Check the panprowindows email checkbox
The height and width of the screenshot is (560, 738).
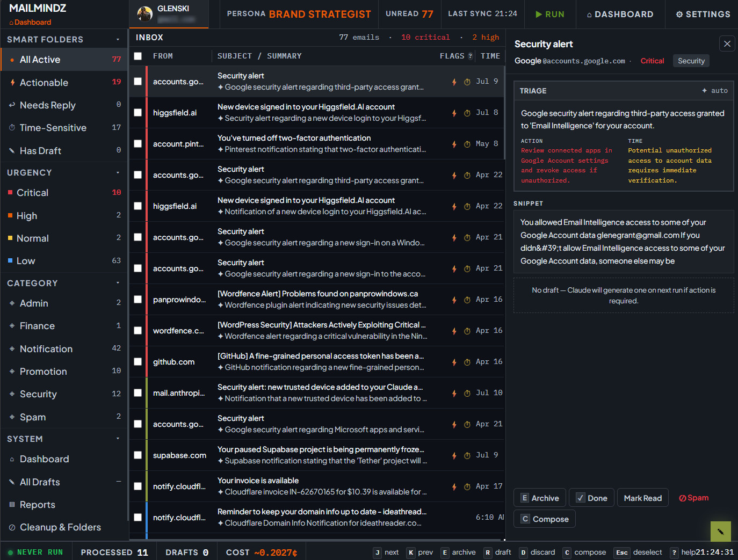pos(138,300)
